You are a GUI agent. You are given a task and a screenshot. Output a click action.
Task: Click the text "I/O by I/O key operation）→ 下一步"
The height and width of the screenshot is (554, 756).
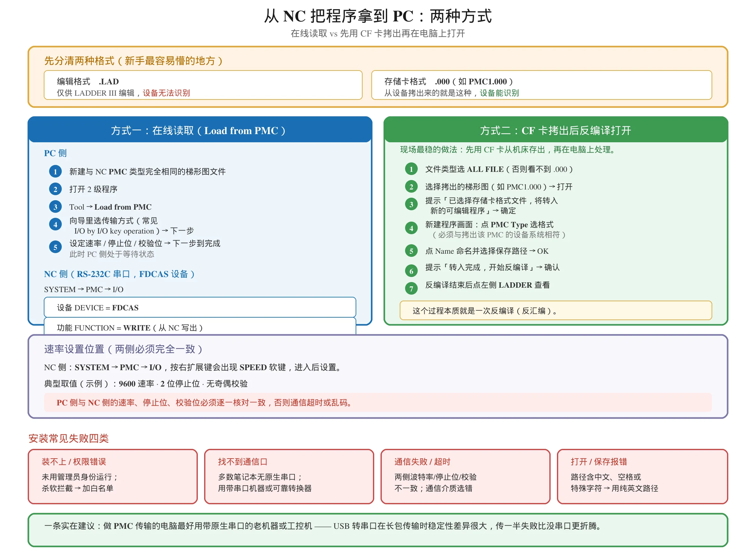(x=134, y=231)
